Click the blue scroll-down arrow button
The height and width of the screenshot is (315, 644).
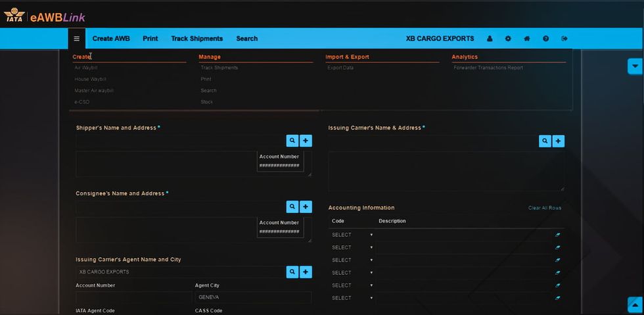(635, 66)
